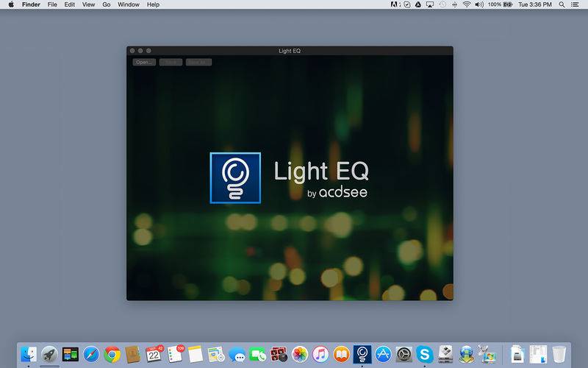
Task: Open Notification Center list icon
Action: [x=575, y=4]
